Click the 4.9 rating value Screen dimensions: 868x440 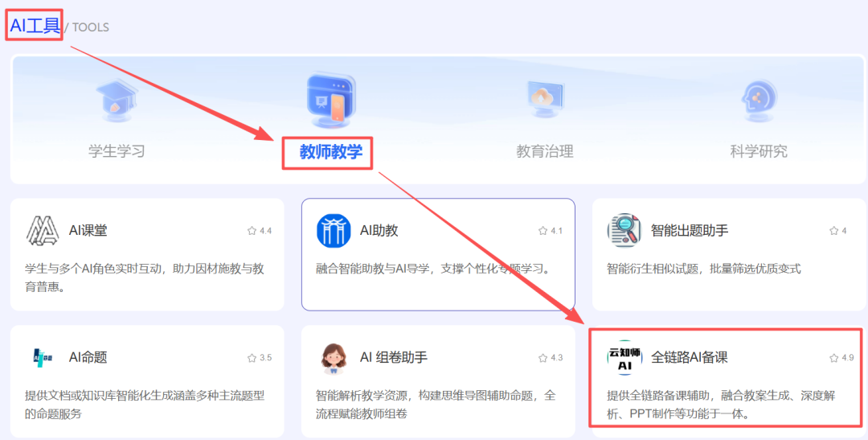click(x=848, y=358)
